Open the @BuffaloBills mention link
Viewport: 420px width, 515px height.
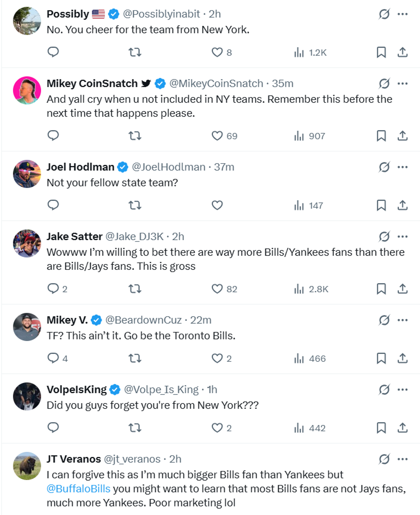coord(79,489)
